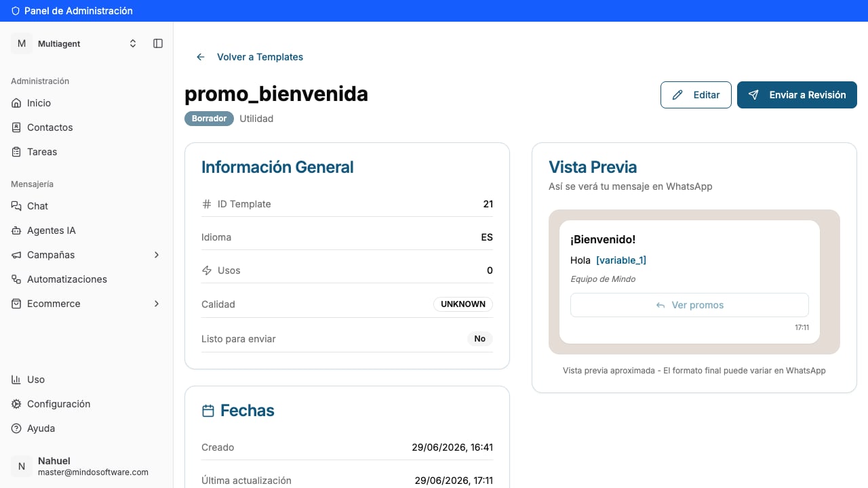Image resolution: width=868 pixels, height=488 pixels.
Task: Click the Enviar a Revisión button
Action: 797,95
